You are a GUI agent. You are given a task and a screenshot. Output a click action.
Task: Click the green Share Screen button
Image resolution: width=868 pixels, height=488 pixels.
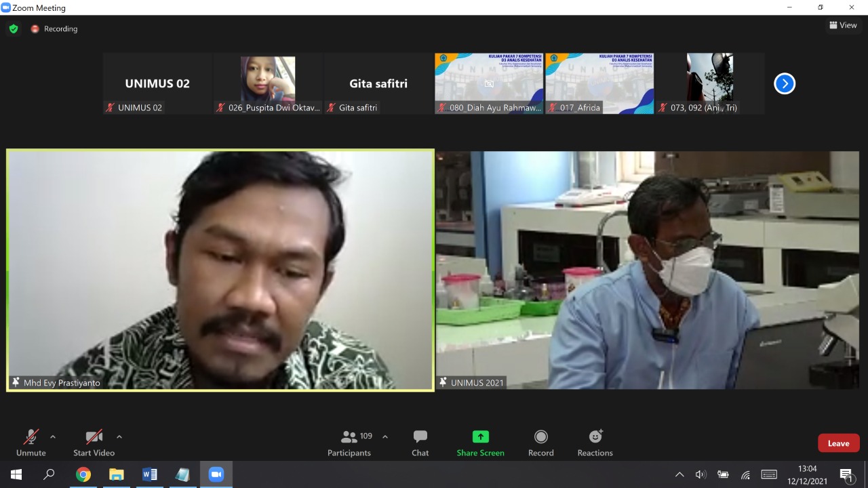point(480,443)
